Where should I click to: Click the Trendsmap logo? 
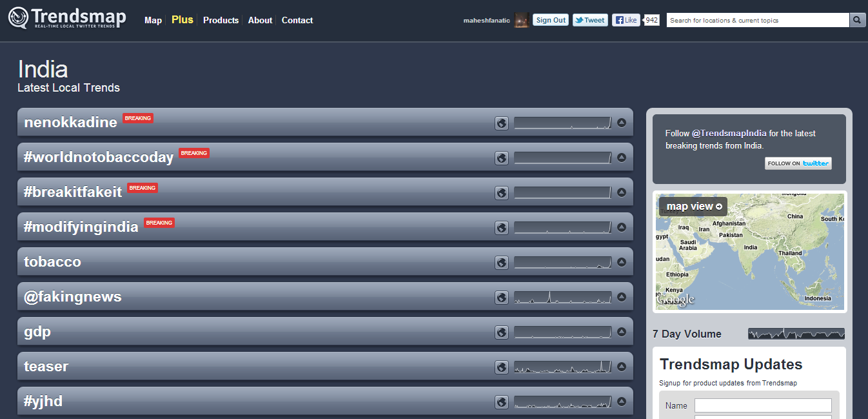(67, 17)
